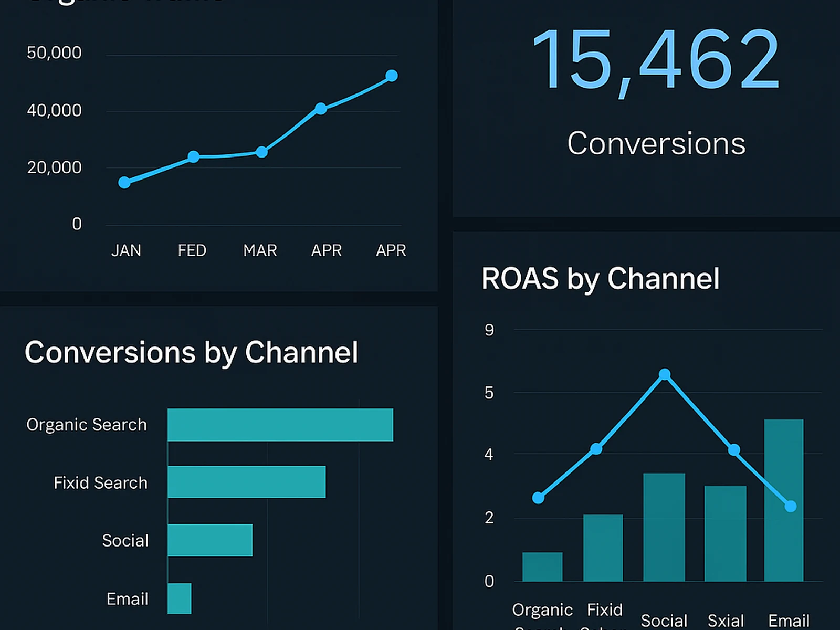840x630 pixels.
Task: Click the lowest ROAS line point over Email
Action: click(x=790, y=506)
